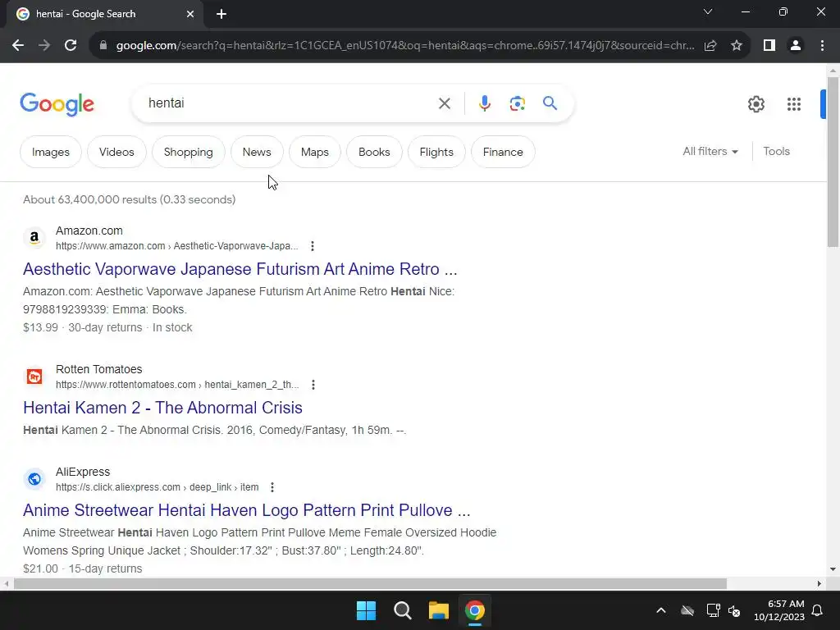
Task: Click the forward navigation arrow
Action: coord(44,46)
